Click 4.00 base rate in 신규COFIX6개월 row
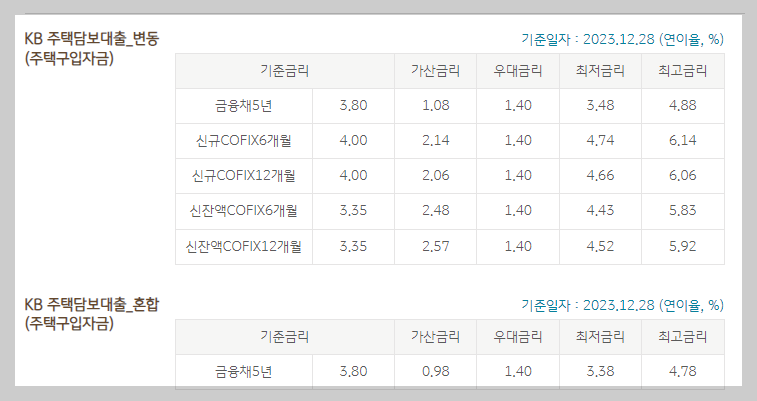Screen dimensions: 757x401 point(353,140)
